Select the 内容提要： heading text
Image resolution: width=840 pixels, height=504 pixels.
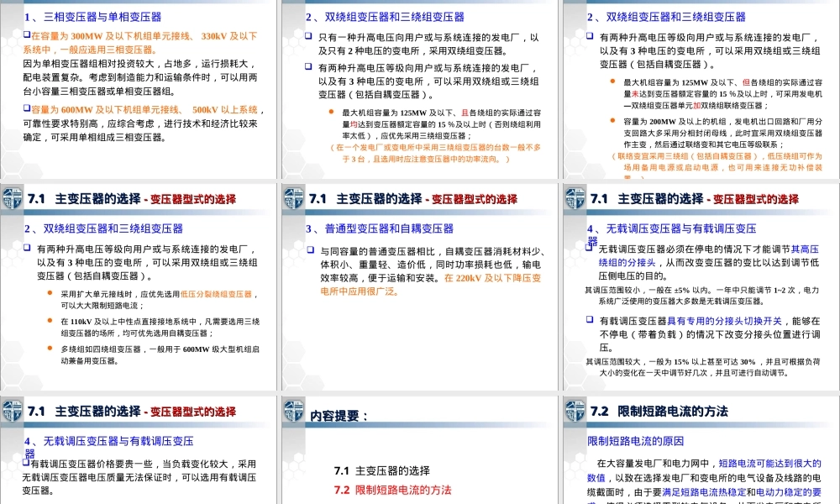coord(339,416)
